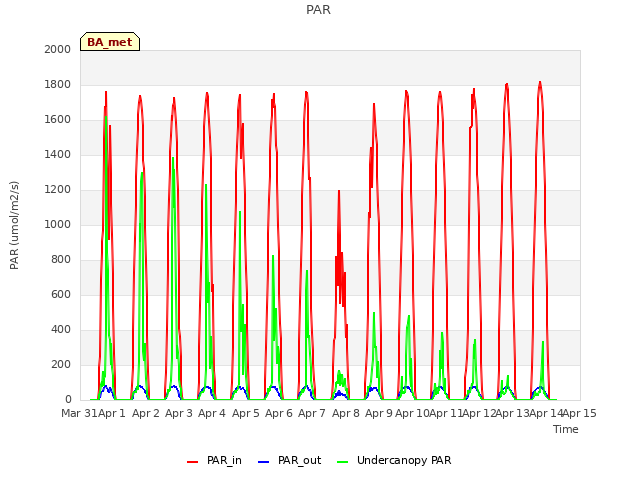Click the Apr 14 red PAR_in peak
Viewport: 640px width, 480px height.
coord(540,83)
